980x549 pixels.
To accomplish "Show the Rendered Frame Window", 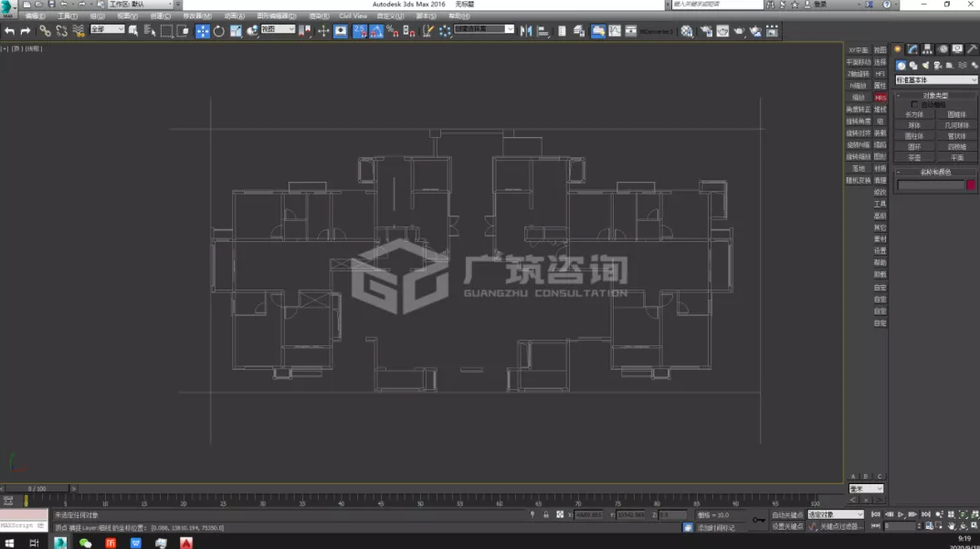I will (x=722, y=31).
